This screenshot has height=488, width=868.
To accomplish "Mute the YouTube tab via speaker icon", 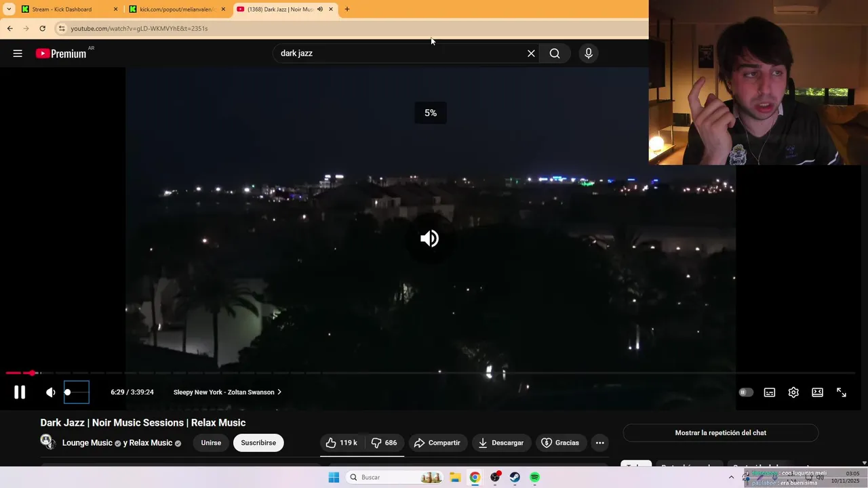I will (320, 9).
